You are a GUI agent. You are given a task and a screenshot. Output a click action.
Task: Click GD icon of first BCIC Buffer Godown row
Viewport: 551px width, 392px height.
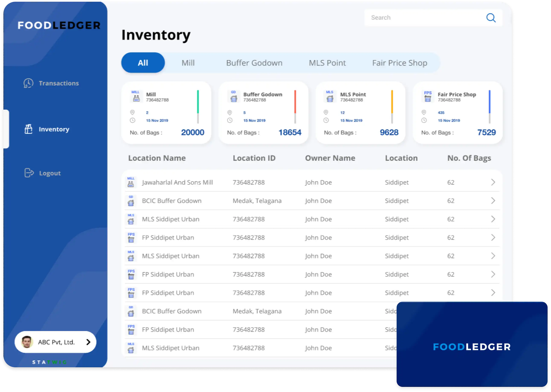(x=131, y=201)
